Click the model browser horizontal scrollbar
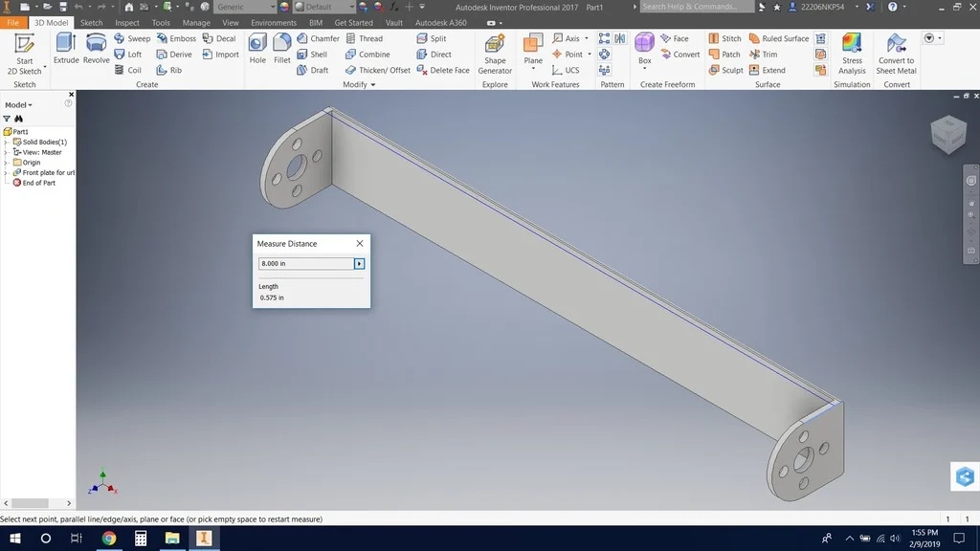This screenshot has height=551, width=980. point(30,503)
